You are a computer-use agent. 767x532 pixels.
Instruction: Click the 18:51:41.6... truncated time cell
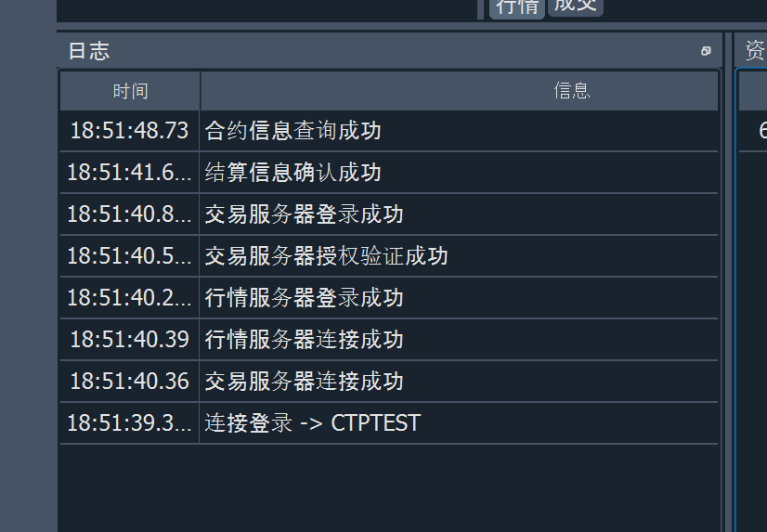pos(129,173)
